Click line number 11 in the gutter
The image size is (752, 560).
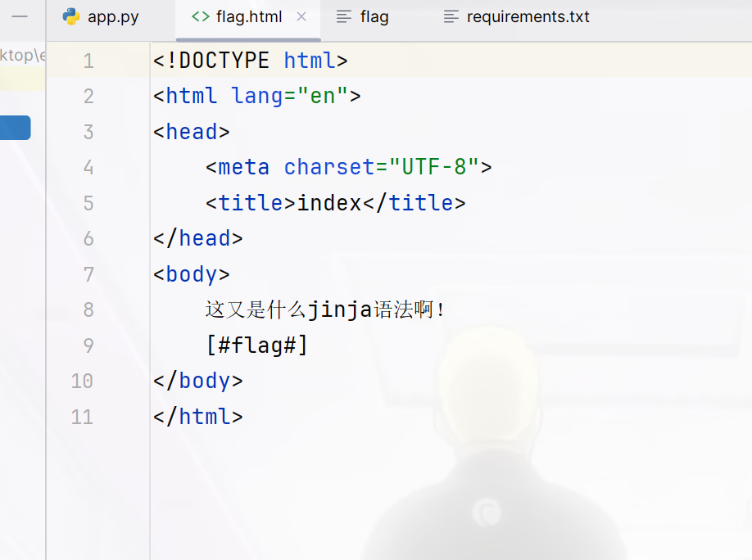pos(82,417)
